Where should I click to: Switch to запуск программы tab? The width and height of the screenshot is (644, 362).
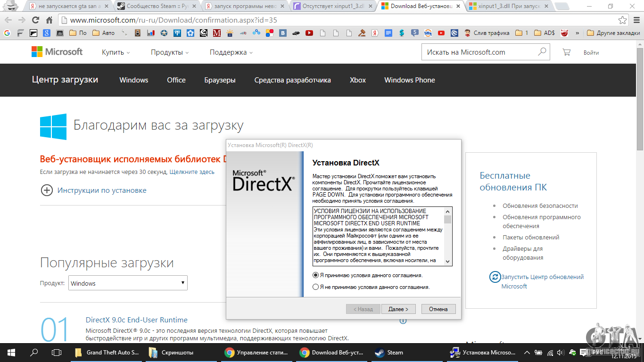[x=246, y=7]
